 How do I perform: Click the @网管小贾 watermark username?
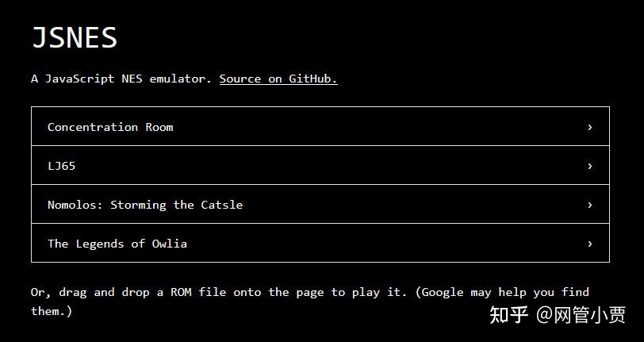coord(581,314)
